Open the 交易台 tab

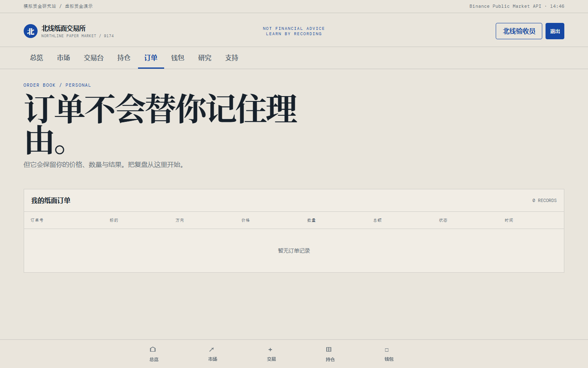point(94,58)
